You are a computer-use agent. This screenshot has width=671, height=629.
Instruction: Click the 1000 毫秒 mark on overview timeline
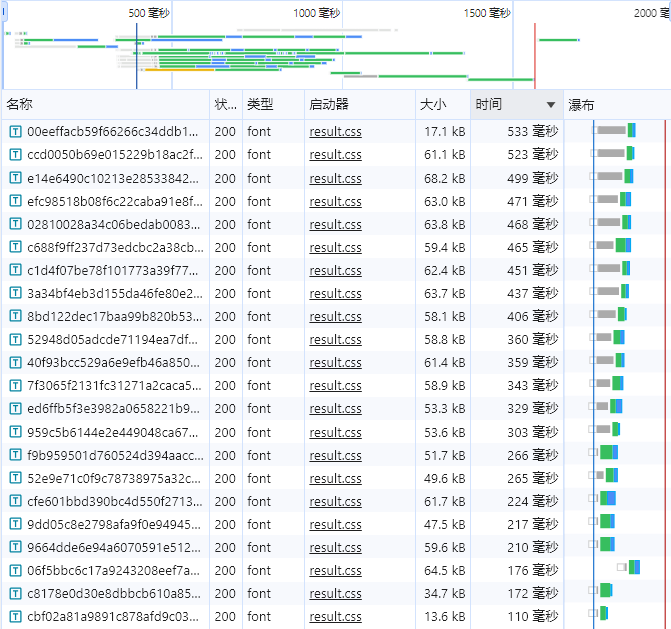[317, 13]
